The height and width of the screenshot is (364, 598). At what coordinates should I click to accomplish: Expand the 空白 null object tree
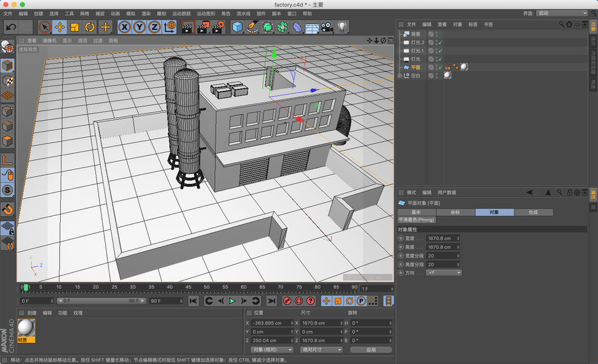(x=399, y=75)
